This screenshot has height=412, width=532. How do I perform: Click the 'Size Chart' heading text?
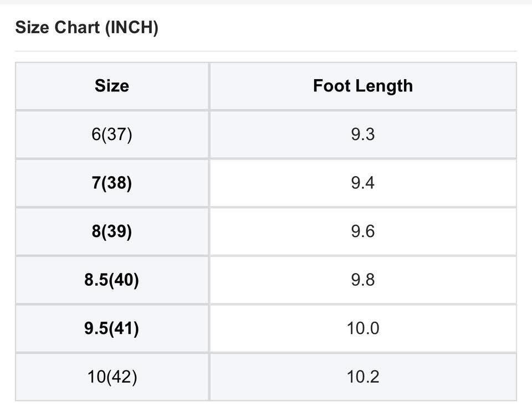click(x=57, y=27)
